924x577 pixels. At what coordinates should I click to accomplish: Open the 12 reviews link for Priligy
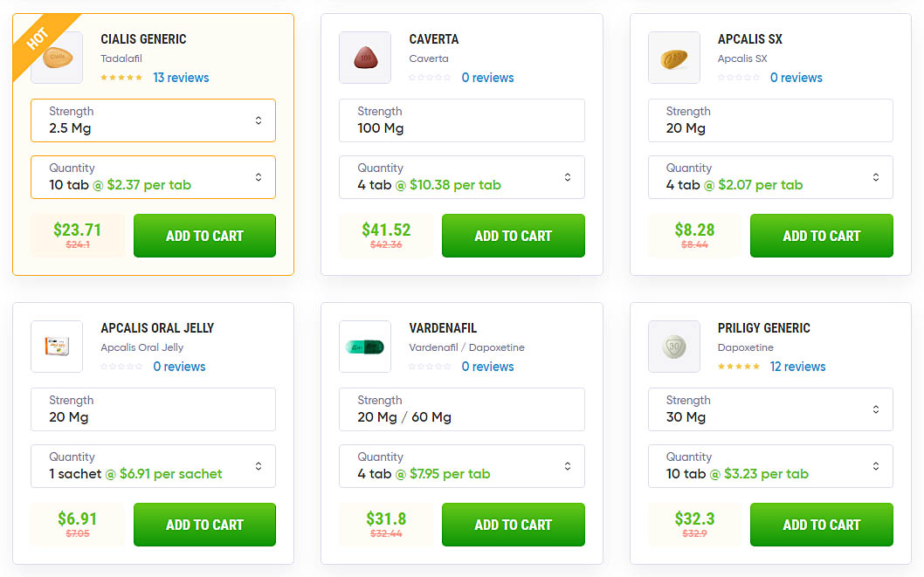[797, 367]
